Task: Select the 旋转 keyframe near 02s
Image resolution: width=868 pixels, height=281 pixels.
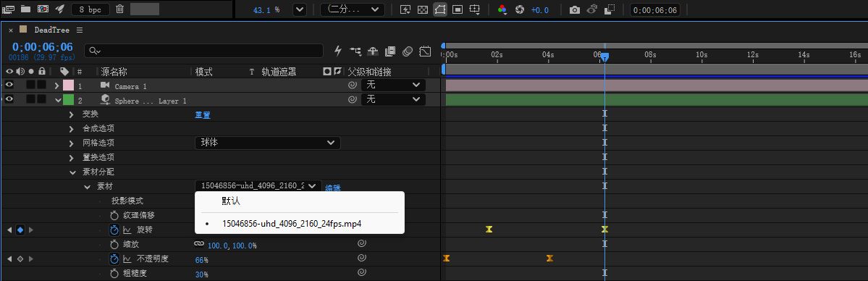Action: coord(489,229)
